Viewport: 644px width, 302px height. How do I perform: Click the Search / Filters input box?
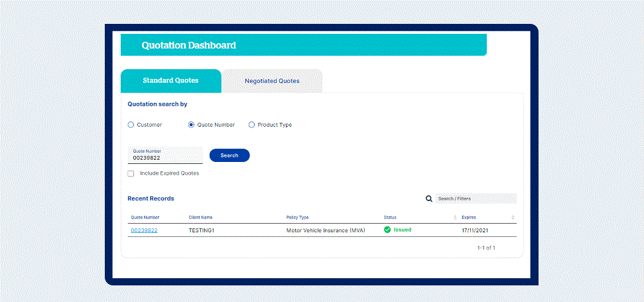click(x=476, y=199)
